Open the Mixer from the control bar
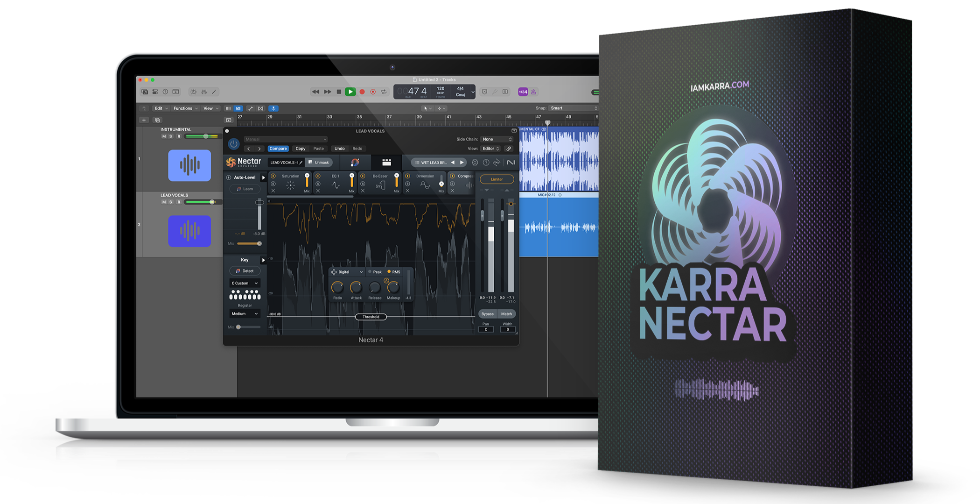The width and height of the screenshot is (980, 504). pyautogui.click(x=203, y=92)
